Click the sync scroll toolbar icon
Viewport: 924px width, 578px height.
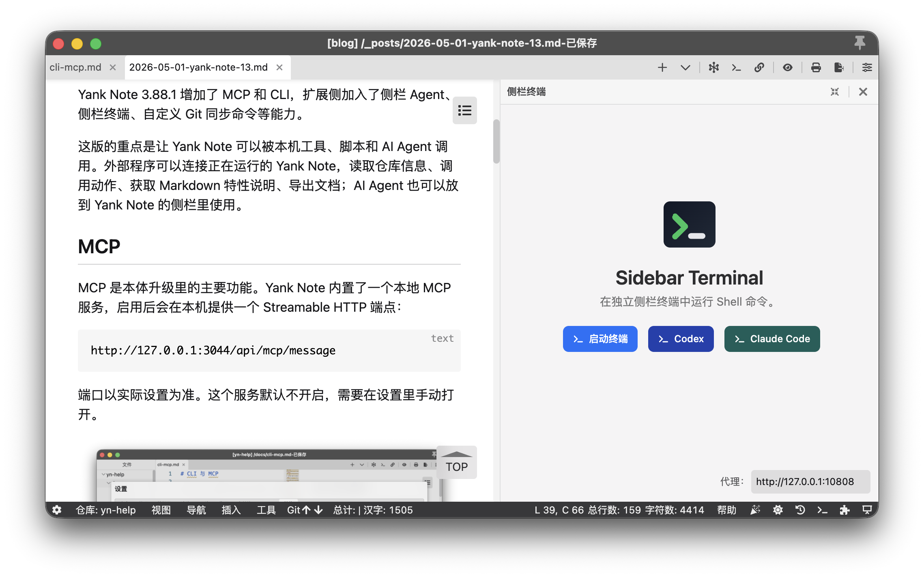pyautogui.click(x=713, y=67)
